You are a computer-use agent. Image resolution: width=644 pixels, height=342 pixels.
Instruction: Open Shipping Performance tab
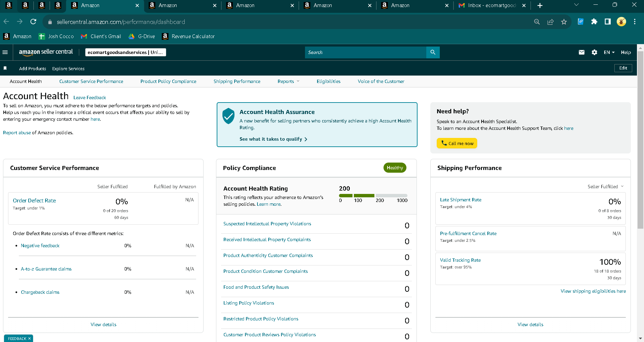click(237, 81)
